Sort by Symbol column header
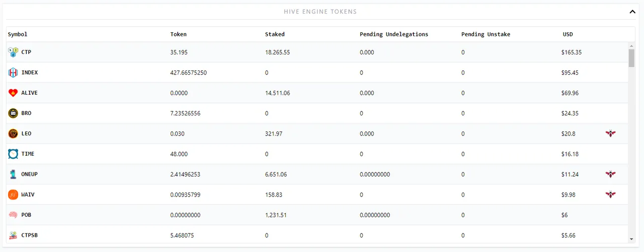 [18, 34]
